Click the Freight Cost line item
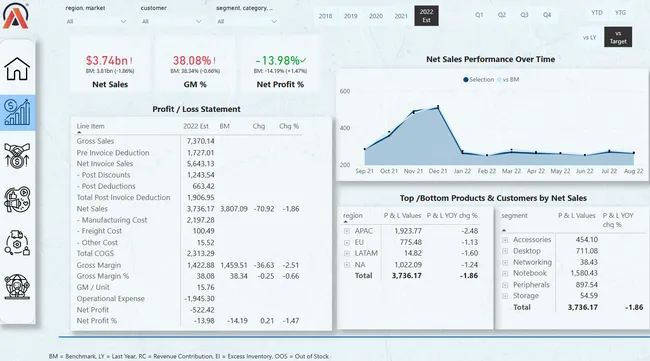The height and width of the screenshot is (361, 650). (x=99, y=231)
